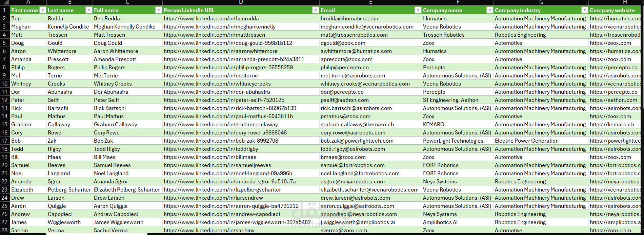Image resolution: width=644 pixels, height=235 pixels.
Task: Open the Full name filter dropdown
Action: 159,10
